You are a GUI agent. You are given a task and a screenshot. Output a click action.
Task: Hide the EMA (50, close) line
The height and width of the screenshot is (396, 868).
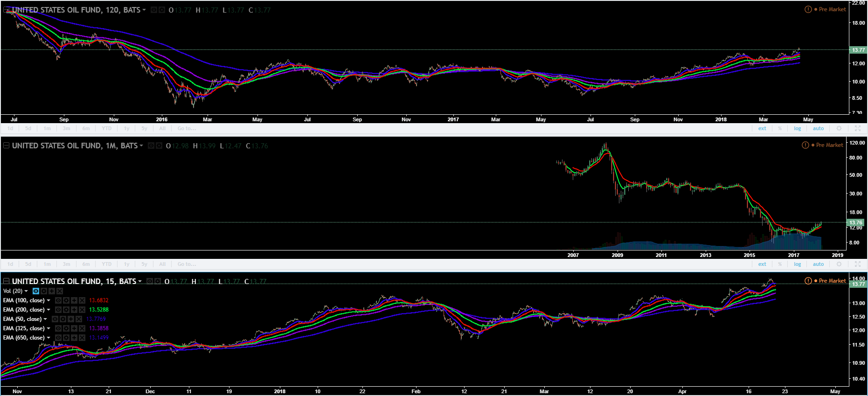tap(55, 319)
